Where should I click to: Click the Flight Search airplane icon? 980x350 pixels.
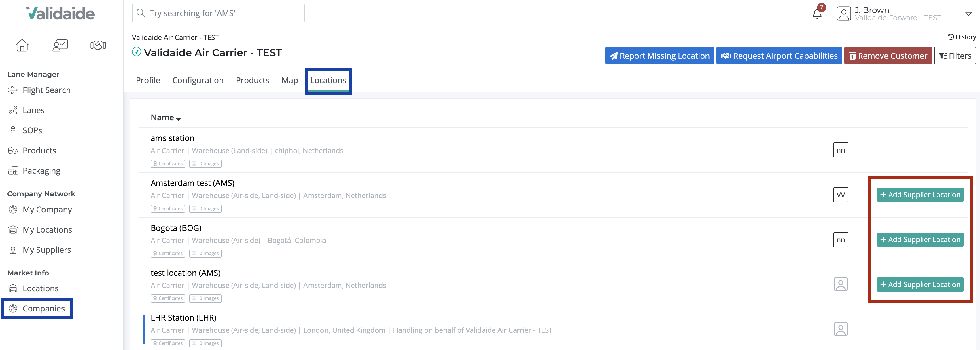coord(13,90)
